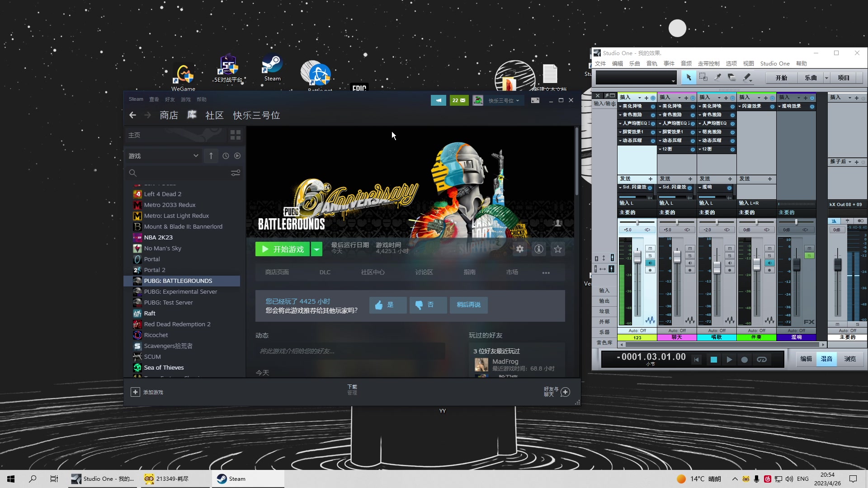Toggle solo on the 混响 FX channel

[809, 256]
